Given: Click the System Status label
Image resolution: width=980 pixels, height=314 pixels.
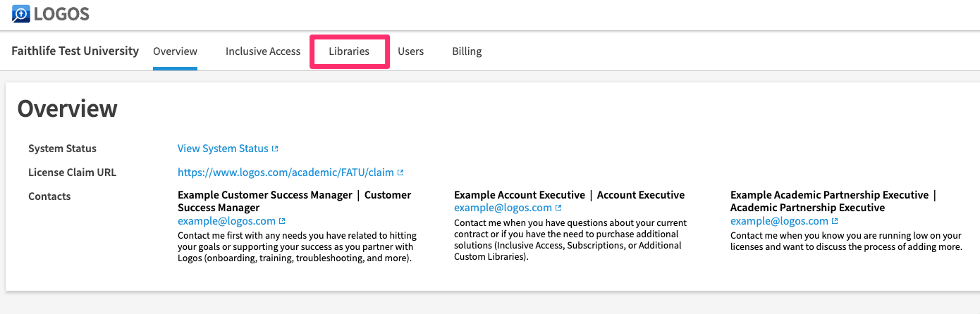Looking at the screenshot, I should tap(62, 149).
